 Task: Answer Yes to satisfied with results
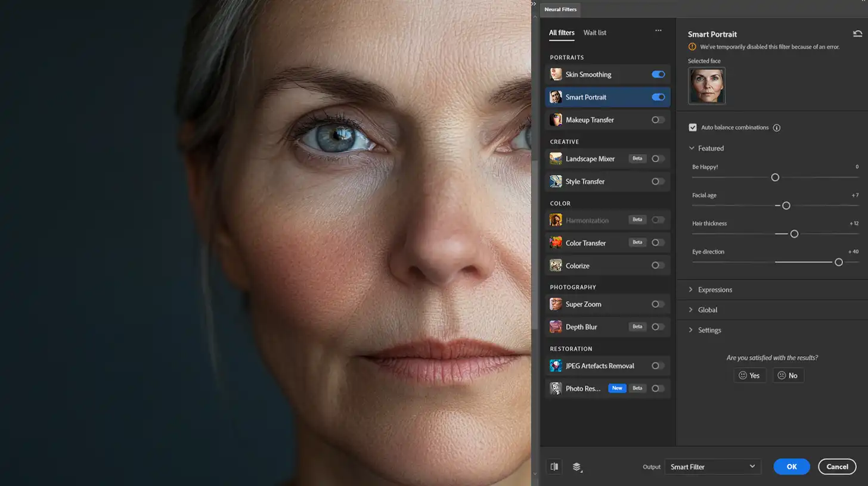749,375
